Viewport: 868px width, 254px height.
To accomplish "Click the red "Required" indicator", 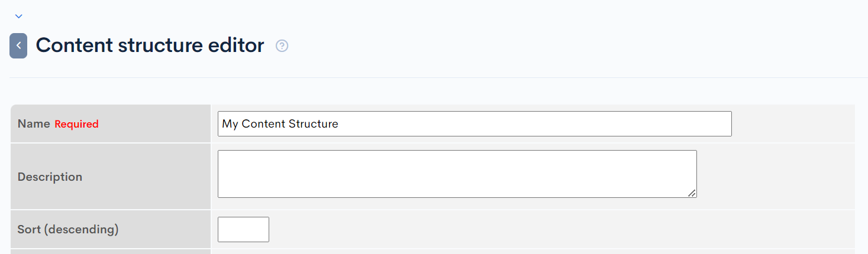I will click(76, 124).
